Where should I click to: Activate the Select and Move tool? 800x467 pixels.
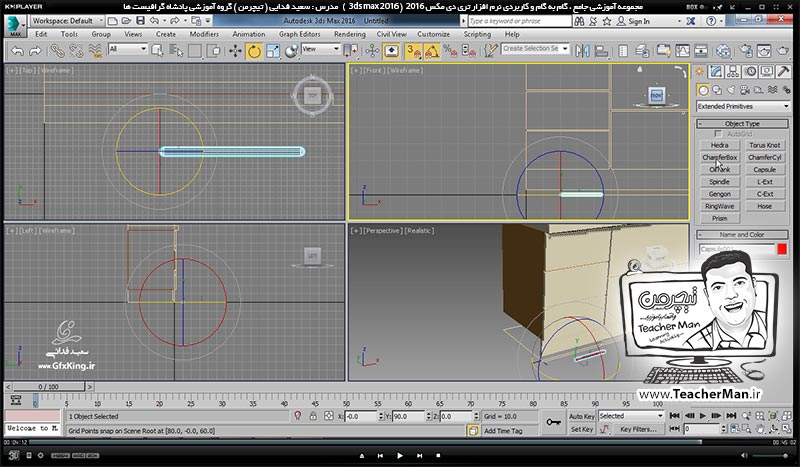(235, 51)
